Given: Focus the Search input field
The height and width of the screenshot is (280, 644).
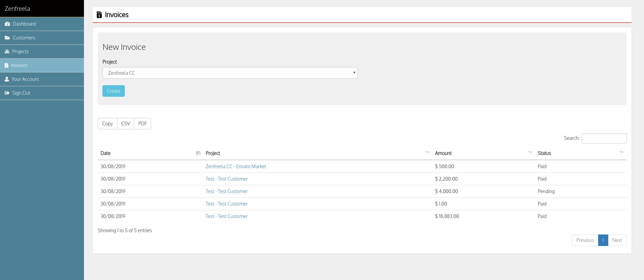Looking at the screenshot, I should point(604,138).
